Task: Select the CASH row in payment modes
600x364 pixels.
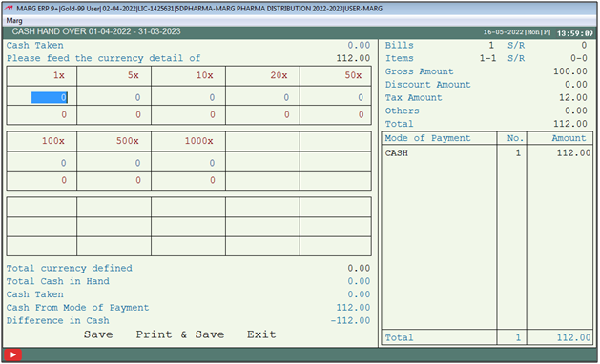Action: pos(487,153)
